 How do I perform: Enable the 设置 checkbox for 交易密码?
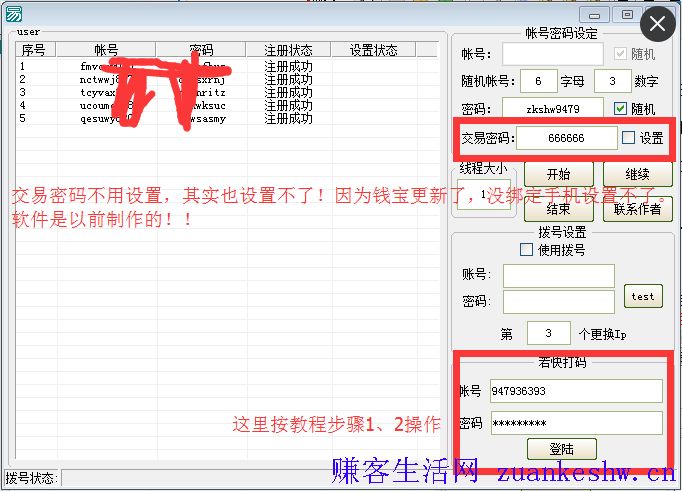tap(628, 138)
